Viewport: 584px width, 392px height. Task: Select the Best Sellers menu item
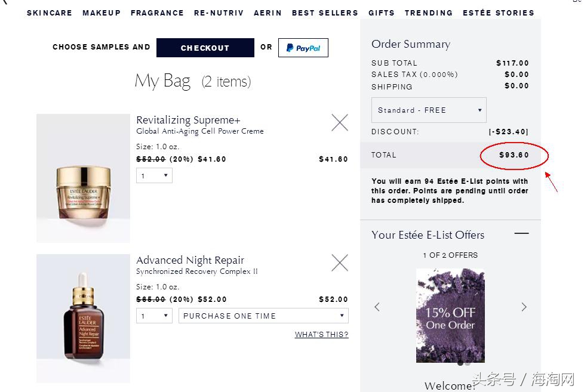click(325, 13)
